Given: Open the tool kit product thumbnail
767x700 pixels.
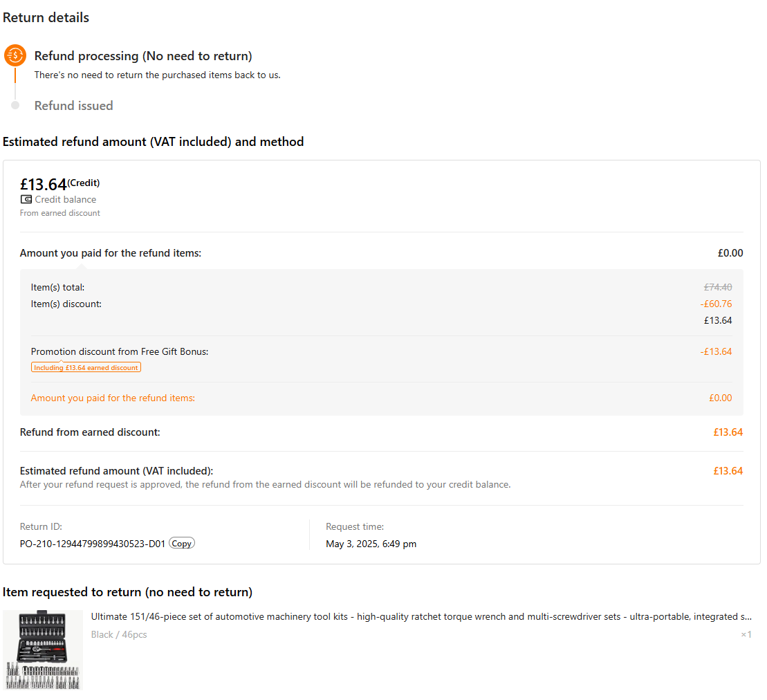Looking at the screenshot, I should coord(43,650).
